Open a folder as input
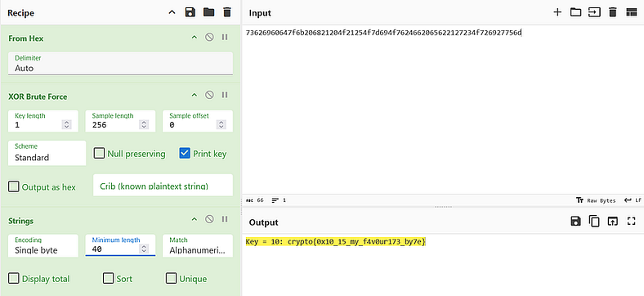The width and height of the screenshot is (644, 296). pyautogui.click(x=576, y=12)
